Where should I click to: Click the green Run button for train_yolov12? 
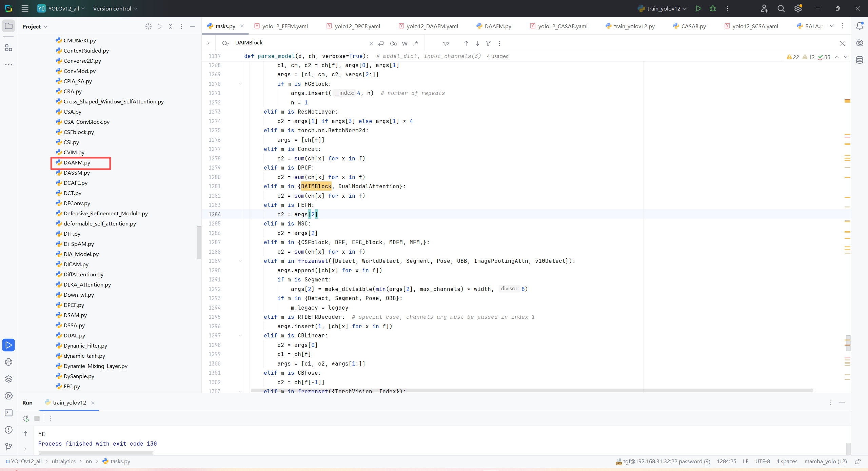point(698,8)
